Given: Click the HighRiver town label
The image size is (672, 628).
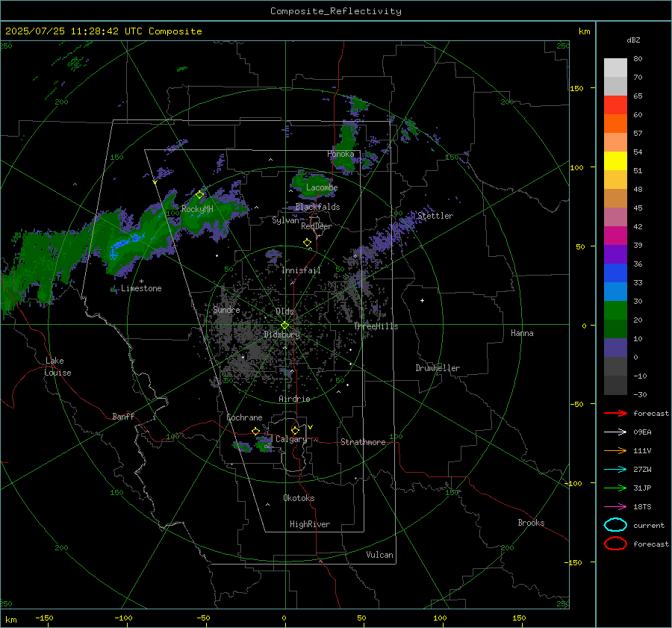Looking at the screenshot, I should coord(310,524).
